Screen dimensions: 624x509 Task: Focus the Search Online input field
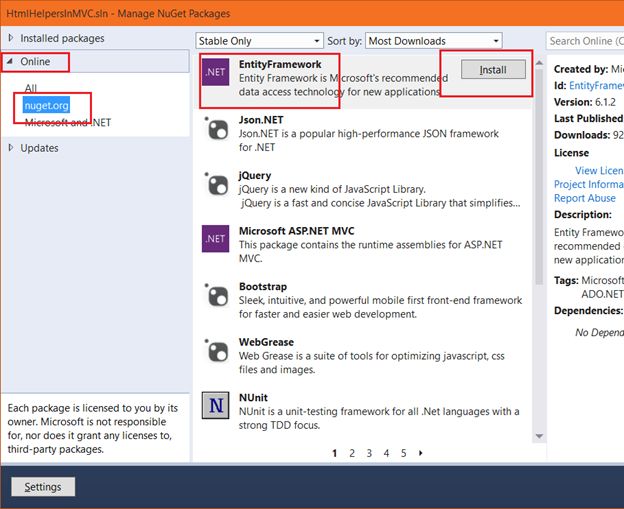(585, 41)
